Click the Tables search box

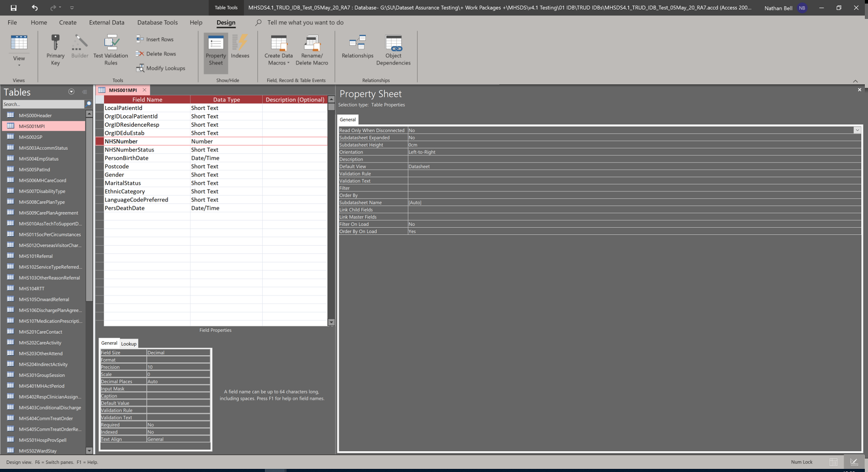click(x=43, y=105)
